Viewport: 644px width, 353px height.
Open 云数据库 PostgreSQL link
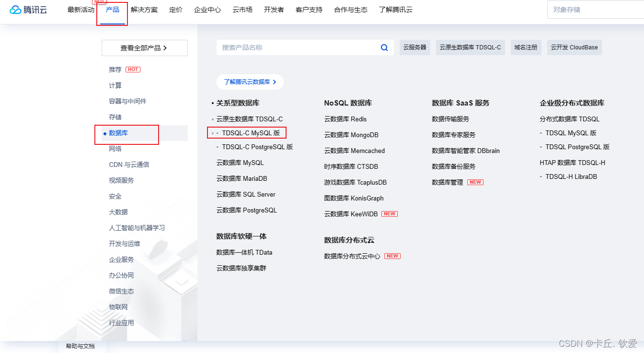click(247, 210)
